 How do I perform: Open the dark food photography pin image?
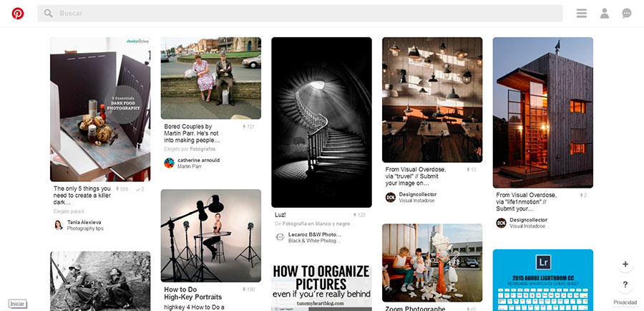100,110
